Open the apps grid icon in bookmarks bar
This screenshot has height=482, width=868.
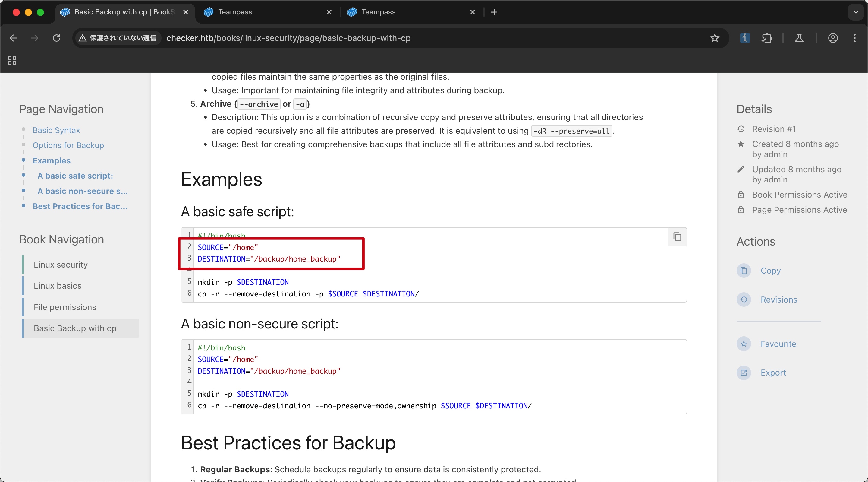coord(12,60)
